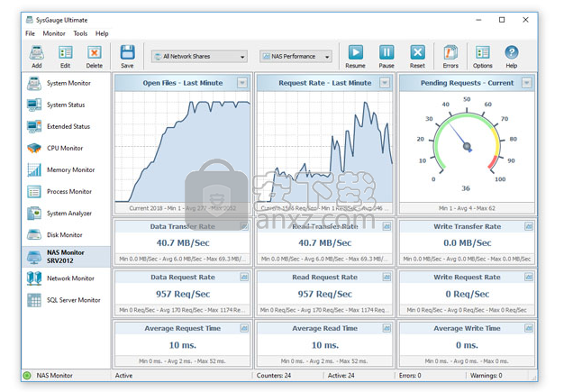Open the Open Files chart dropdown arrow
Screen dimensions: 564x392
242,83
